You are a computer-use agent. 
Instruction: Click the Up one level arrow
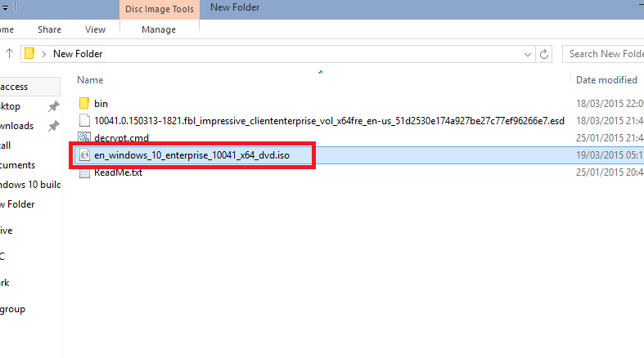(x=9, y=53)
